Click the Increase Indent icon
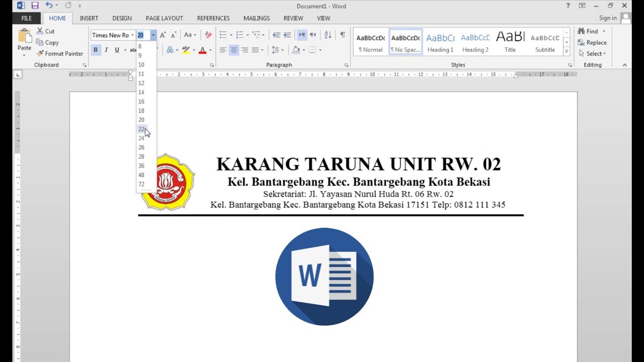The height and width of the screenshot is (362, 644). (x=287, y=35)
